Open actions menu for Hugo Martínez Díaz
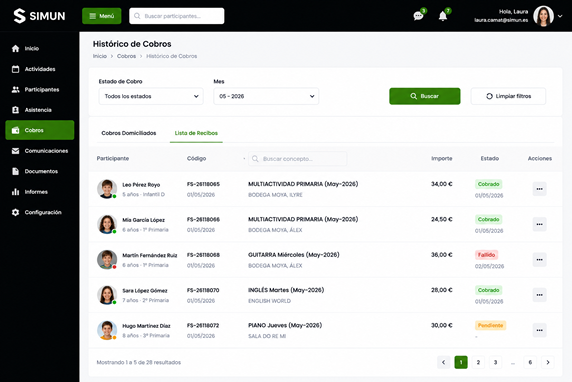Image resolution: width=572 pixels, height=382 pixels. (x=540, y=330)
